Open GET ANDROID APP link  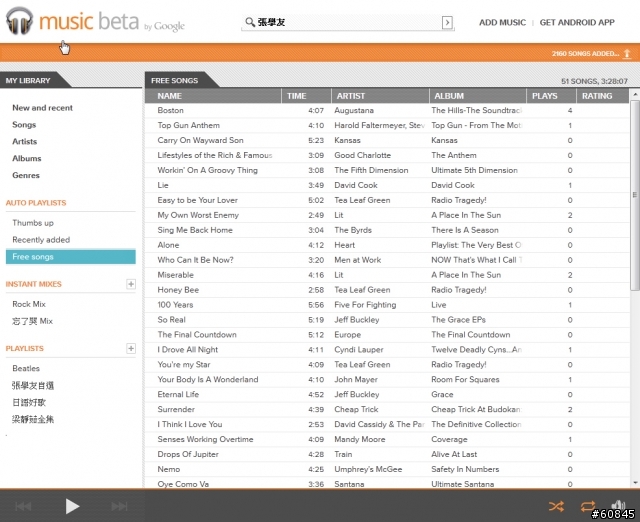point(577,22)
